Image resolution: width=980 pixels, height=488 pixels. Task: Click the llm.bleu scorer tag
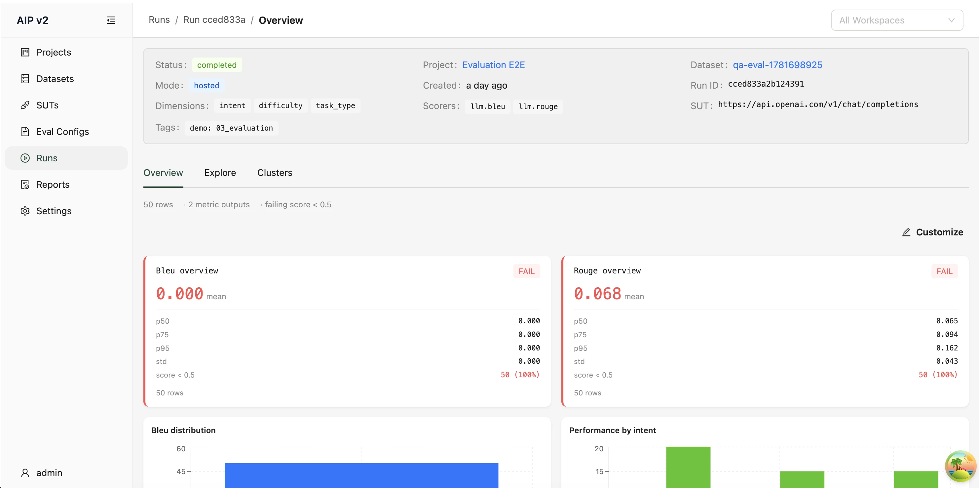pos(488,106)
